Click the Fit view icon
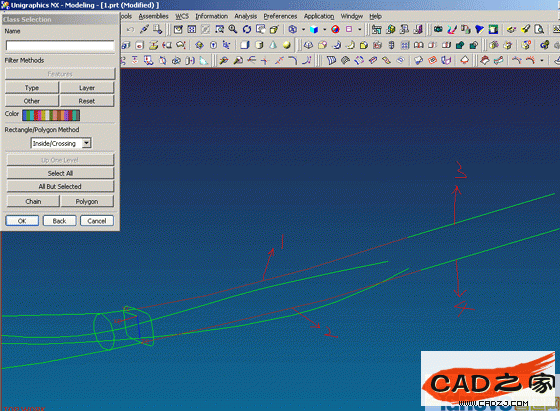The image size is (560, 411). (192, 29)
